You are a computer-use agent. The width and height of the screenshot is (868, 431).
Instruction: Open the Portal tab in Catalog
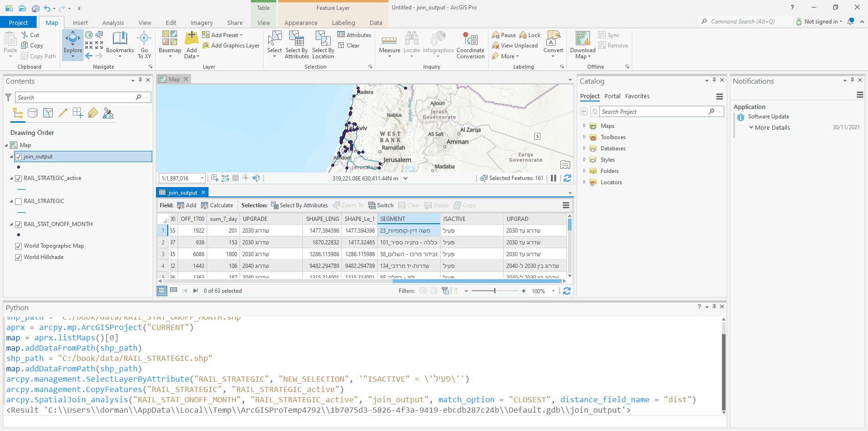tap(612, 96)
